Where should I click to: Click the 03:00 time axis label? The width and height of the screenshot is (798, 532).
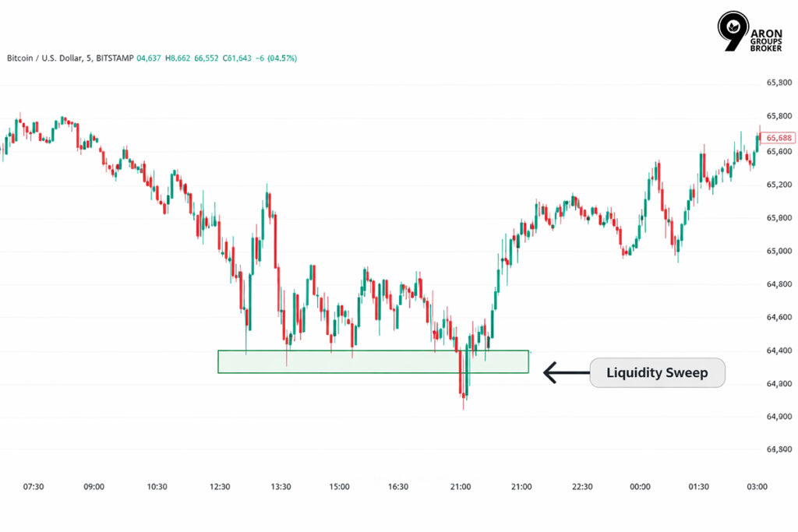tap(757, 487)
